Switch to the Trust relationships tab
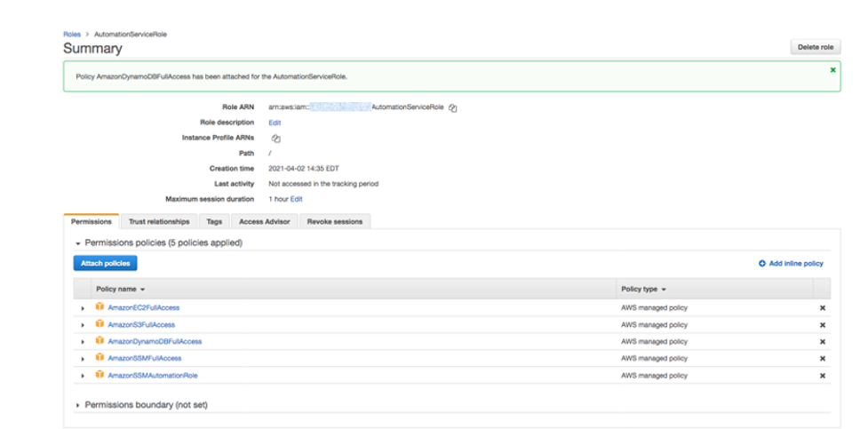The height and width of the screenshot is (429, 868). click(159, 221)
